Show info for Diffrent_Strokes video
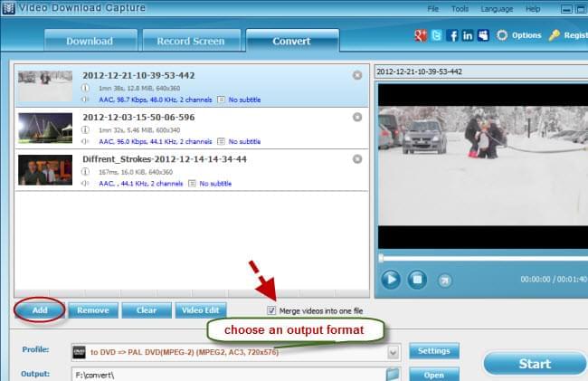 86,172
